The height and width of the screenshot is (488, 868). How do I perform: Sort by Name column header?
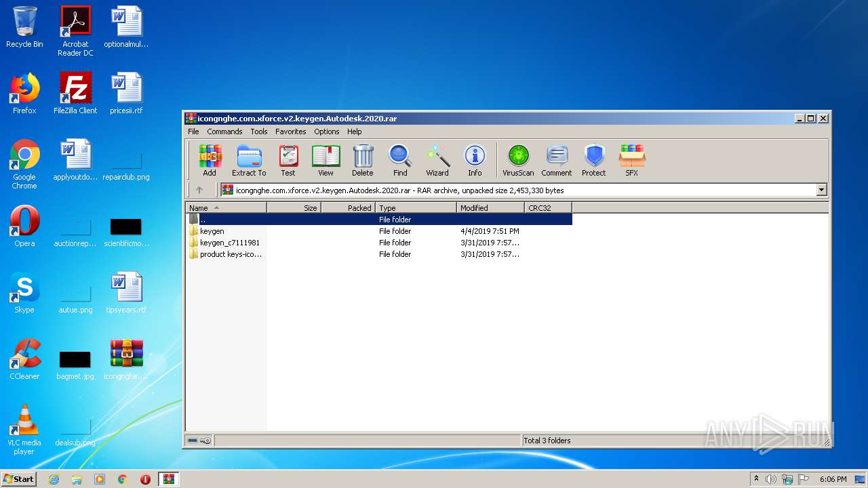coord(226,208)
